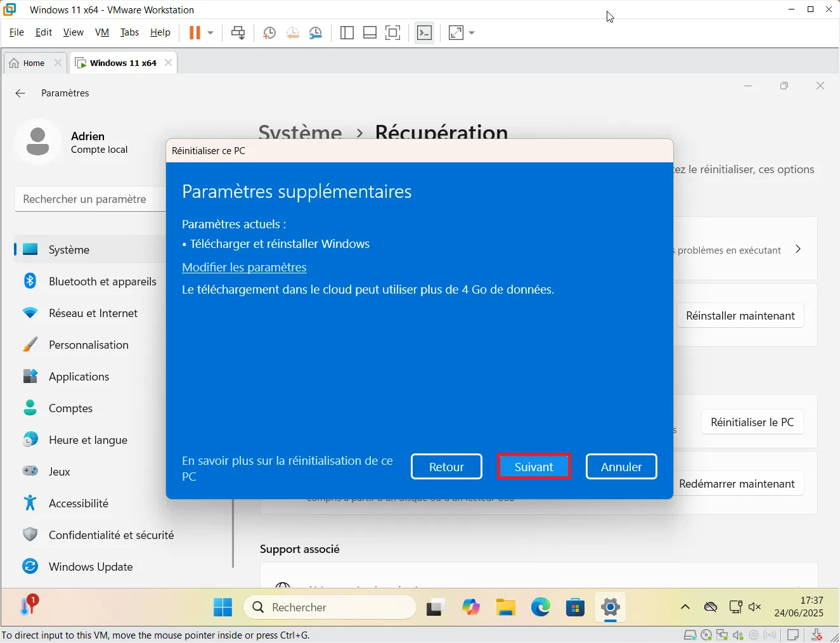840x643 pixels.
Task: Open Microsoft Edge from the taskbar
Action: (541, 607)
